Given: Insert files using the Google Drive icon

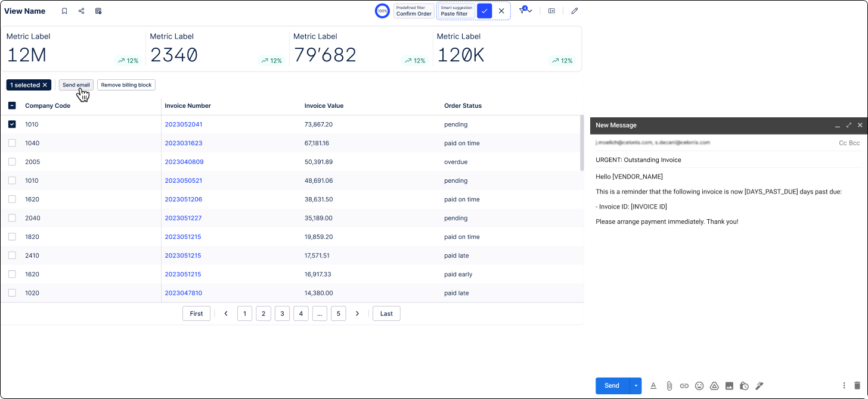Looking at the screenshot, I should click(x=714, y=386).
